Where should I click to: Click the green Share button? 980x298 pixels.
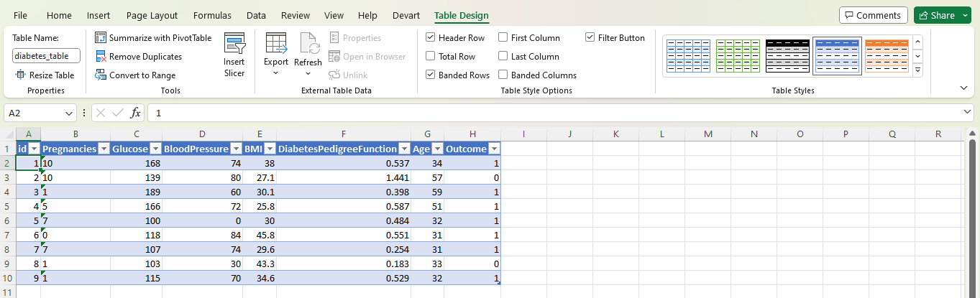(938, 15)
